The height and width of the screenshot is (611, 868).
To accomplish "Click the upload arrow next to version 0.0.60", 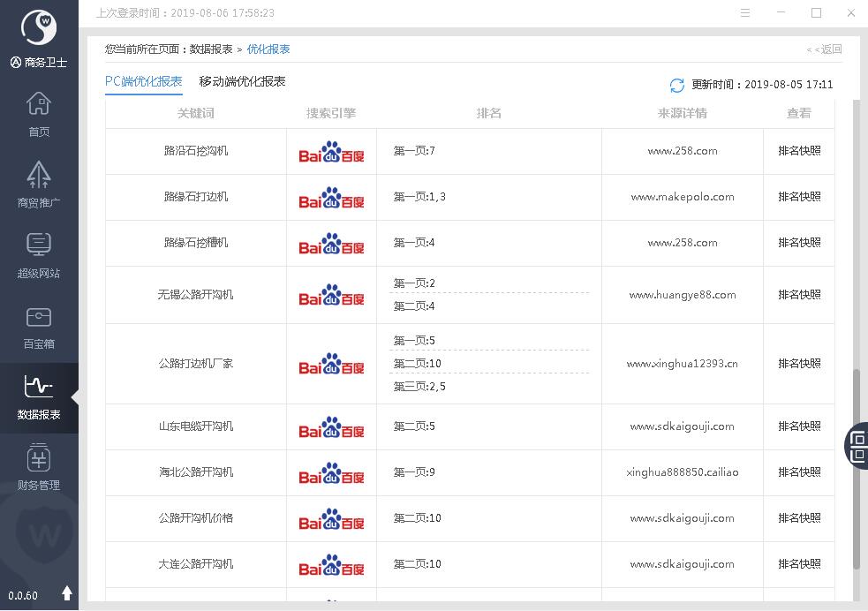I will pos(67,593).
